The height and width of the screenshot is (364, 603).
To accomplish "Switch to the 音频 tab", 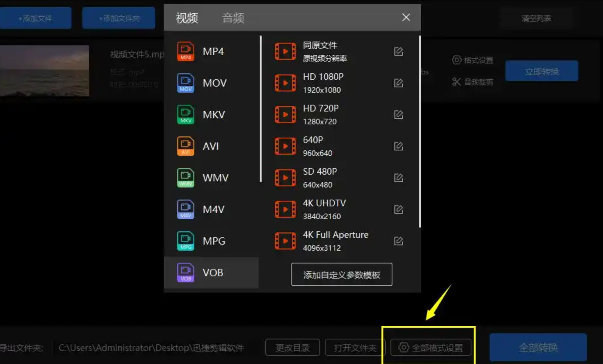I will [x=233, y=18].
